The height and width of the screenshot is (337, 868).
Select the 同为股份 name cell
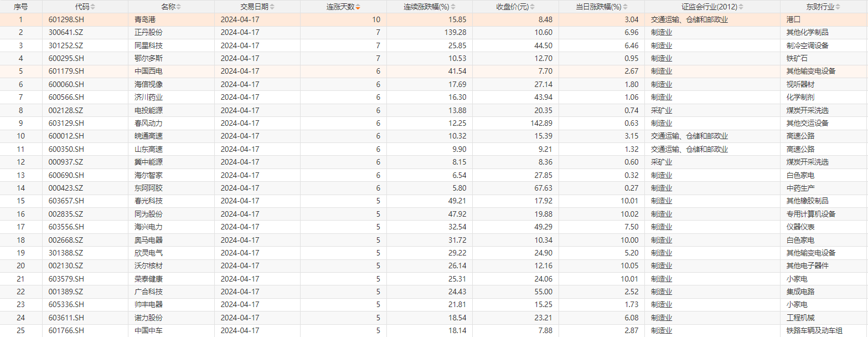pos(171,215)
